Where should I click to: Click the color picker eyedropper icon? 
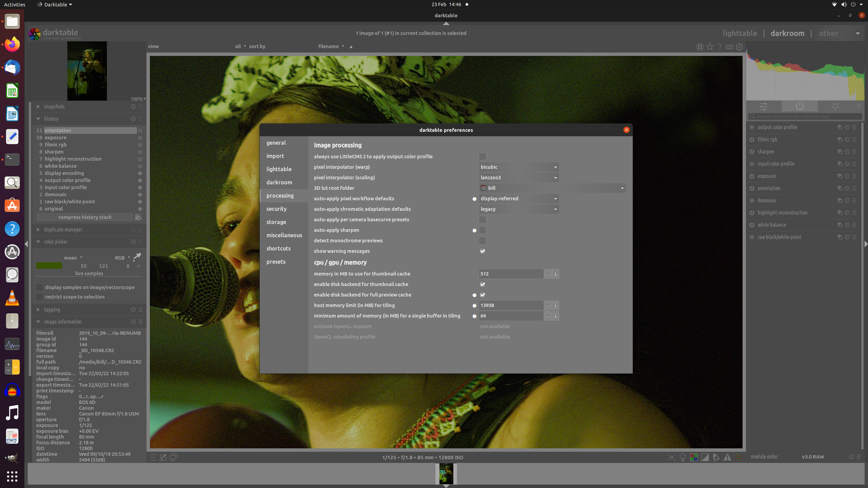pyautogui.click(x=137, y=257)
